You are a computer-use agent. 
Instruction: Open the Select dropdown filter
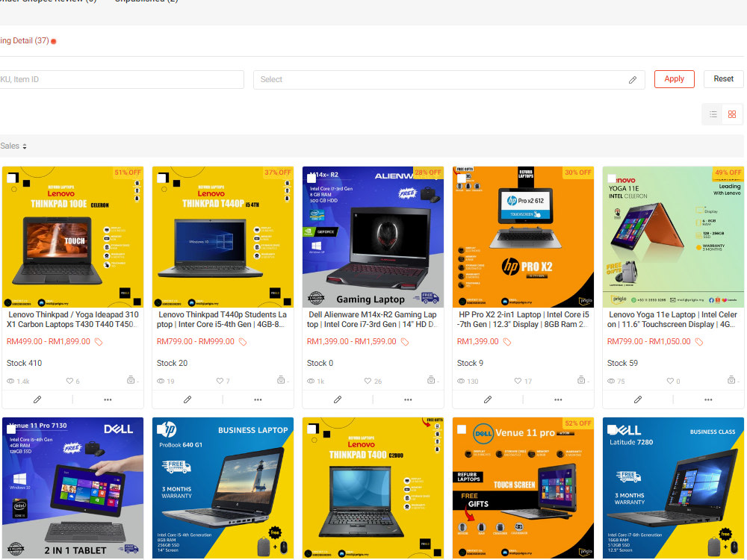pos(449,80)
